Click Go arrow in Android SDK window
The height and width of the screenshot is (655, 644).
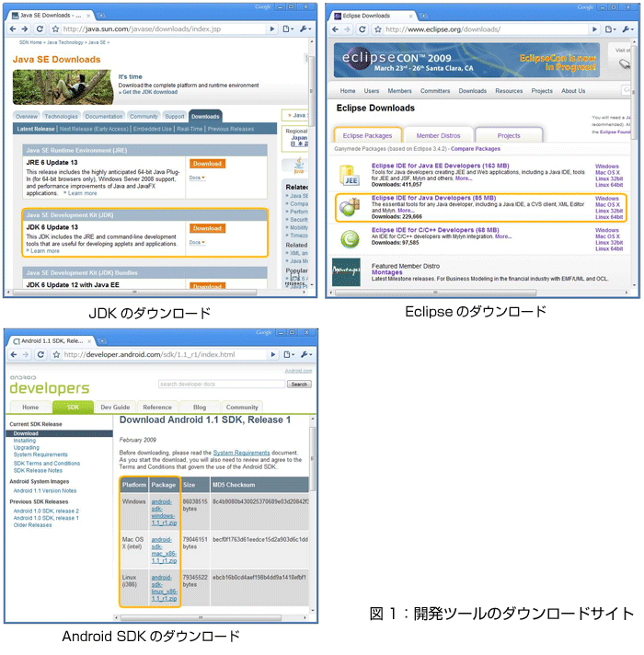tap(273, 354)
